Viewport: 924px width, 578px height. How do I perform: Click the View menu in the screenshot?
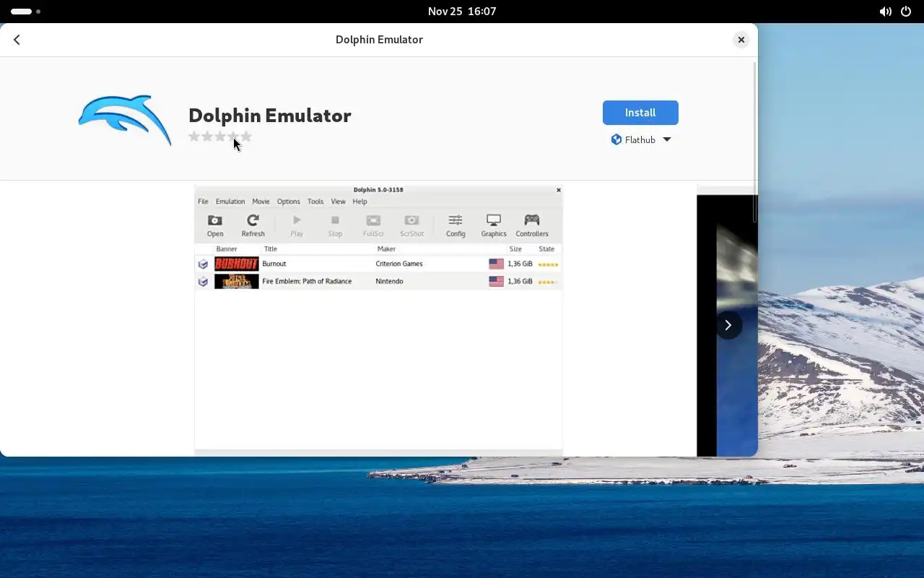tap(338, 202)
